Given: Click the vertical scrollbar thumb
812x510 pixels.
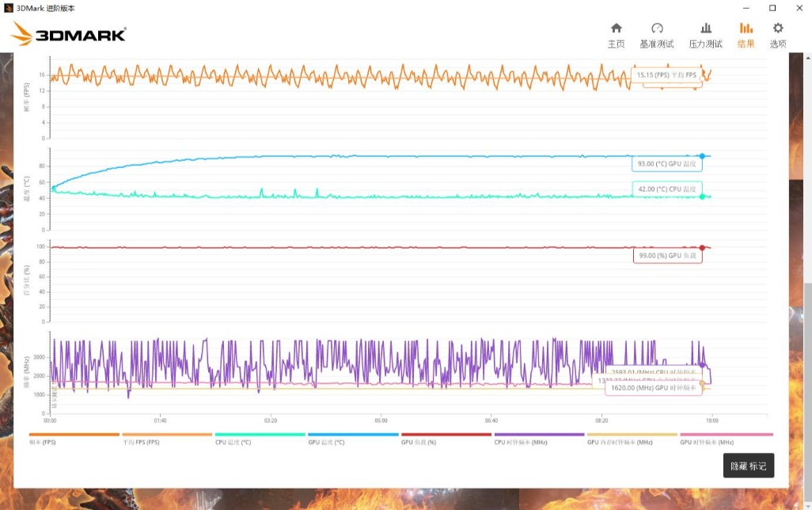Looking at the screenshot, I should point(808,391).
